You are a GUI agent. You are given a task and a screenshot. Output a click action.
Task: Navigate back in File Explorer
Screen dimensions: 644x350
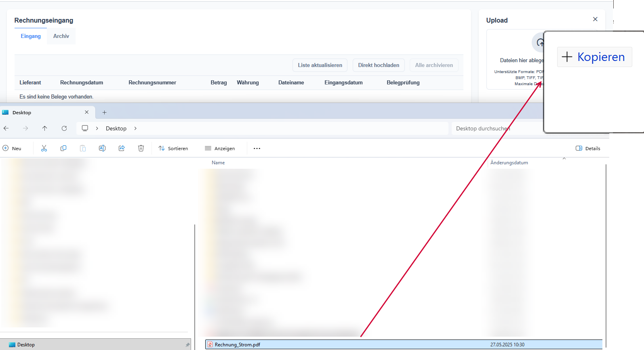coord(6,128)
